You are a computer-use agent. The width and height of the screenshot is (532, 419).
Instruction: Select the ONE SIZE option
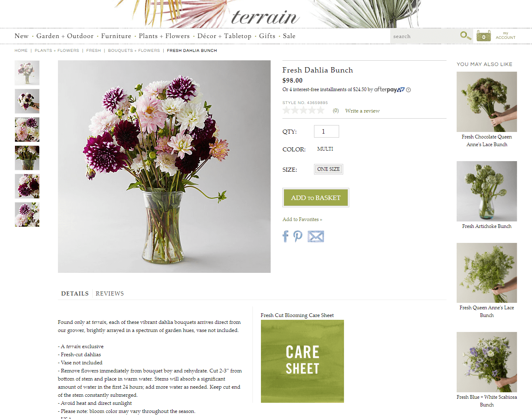[329, 169]
